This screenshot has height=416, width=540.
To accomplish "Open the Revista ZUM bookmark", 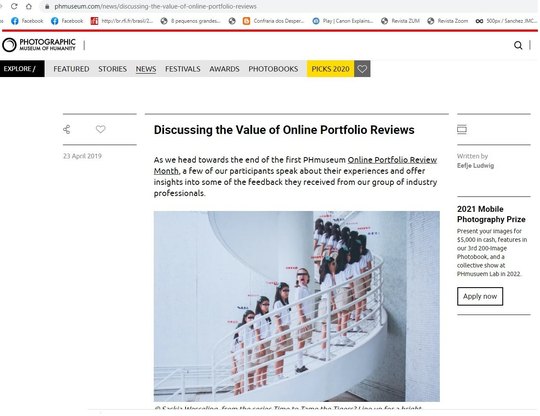I will click(400, 21).
